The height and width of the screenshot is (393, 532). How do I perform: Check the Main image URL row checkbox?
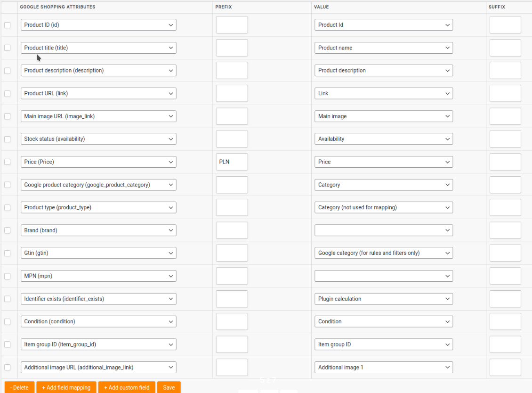click(7, 116)
